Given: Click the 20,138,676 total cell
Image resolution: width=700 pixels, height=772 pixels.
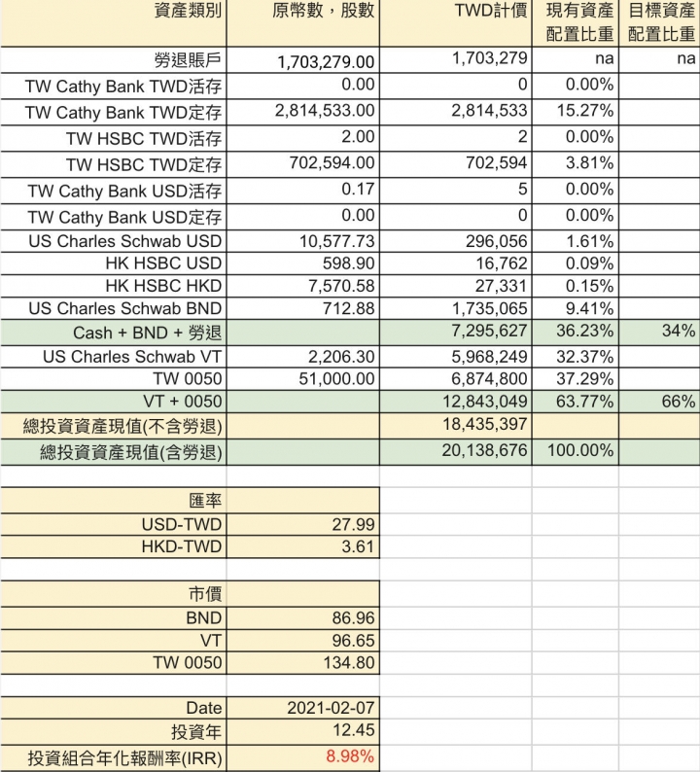Looking at the screenshot, I should click(x=456, y=452).
